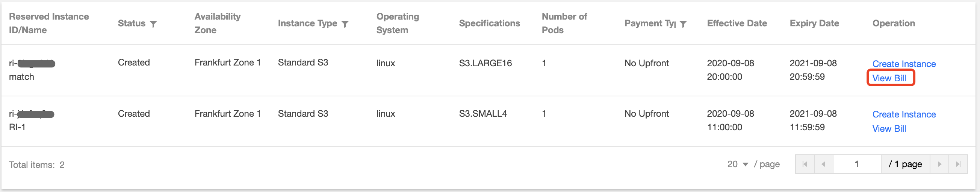Jump to the last page arrow

tap(958, 164)
